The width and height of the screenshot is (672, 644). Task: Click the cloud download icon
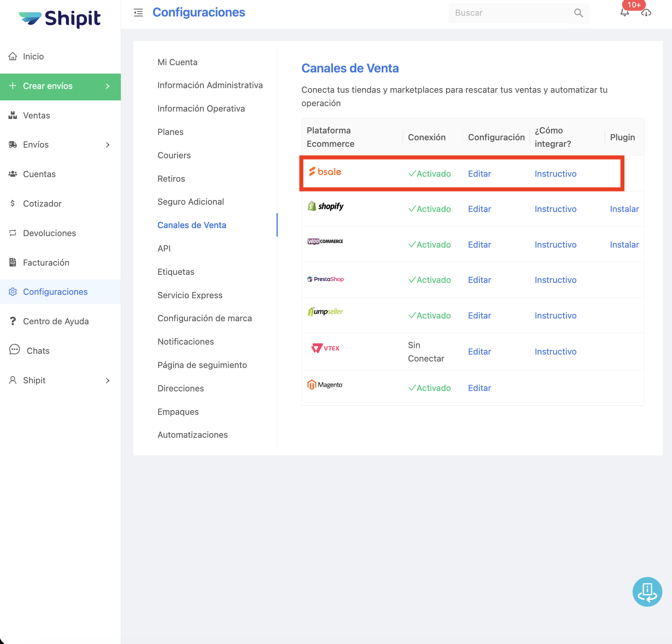click(x=646, y=13)
